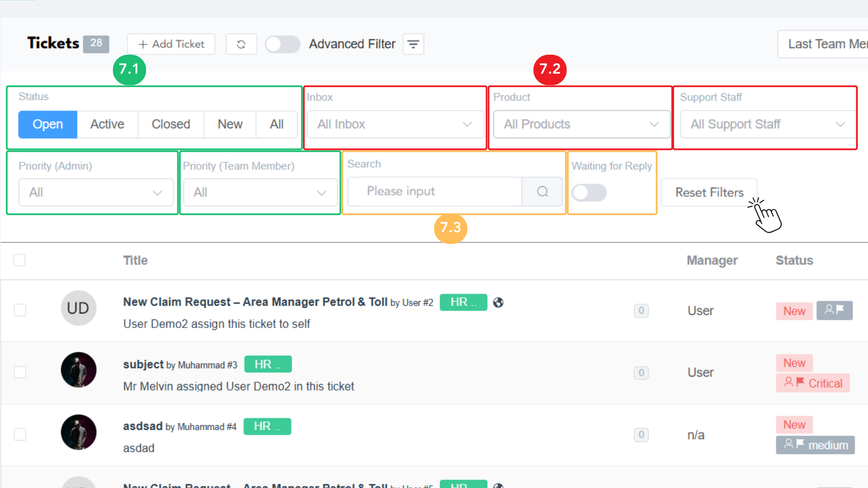Click the search magnifier icon

(x=542, y=192)
